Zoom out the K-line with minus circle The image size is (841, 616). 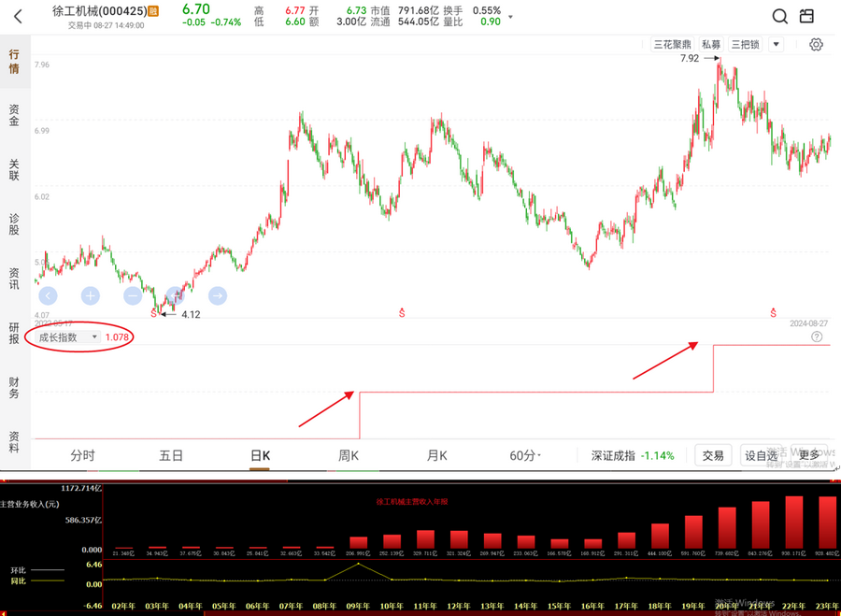(133, 295)
